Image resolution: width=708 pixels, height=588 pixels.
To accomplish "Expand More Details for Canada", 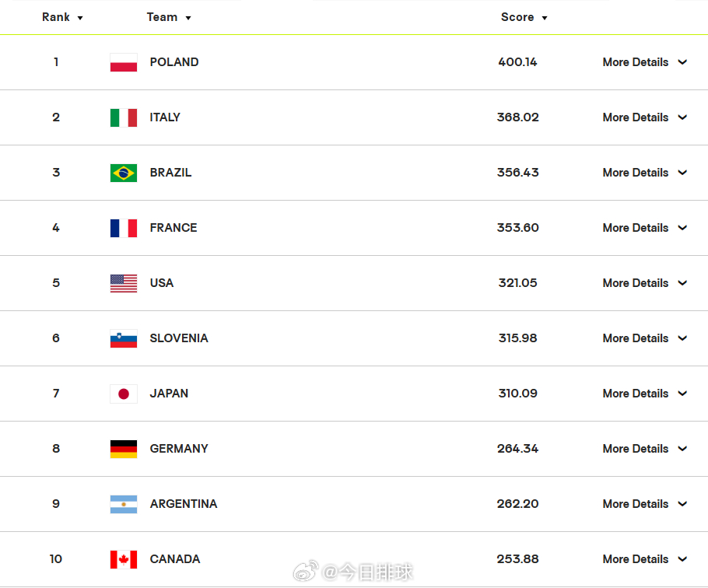I will click(645, 559).
